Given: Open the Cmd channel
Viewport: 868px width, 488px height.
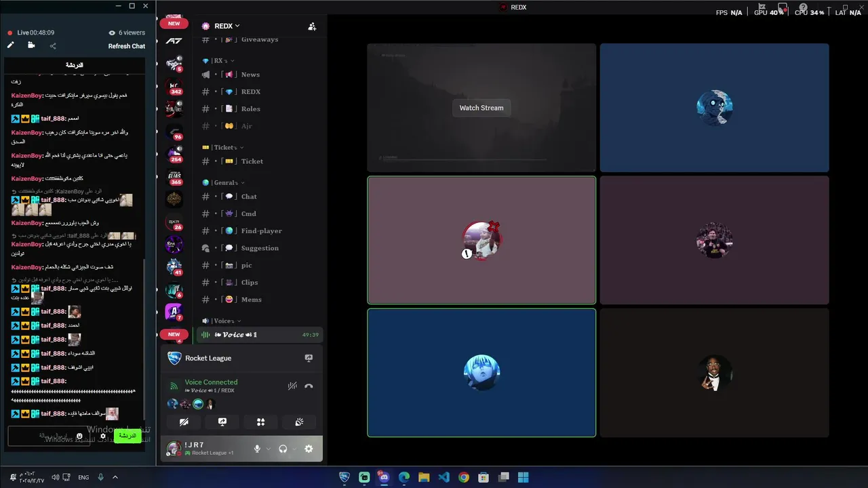Looking at the screenshot, I should pyautogui.click(x=260, y=213).
